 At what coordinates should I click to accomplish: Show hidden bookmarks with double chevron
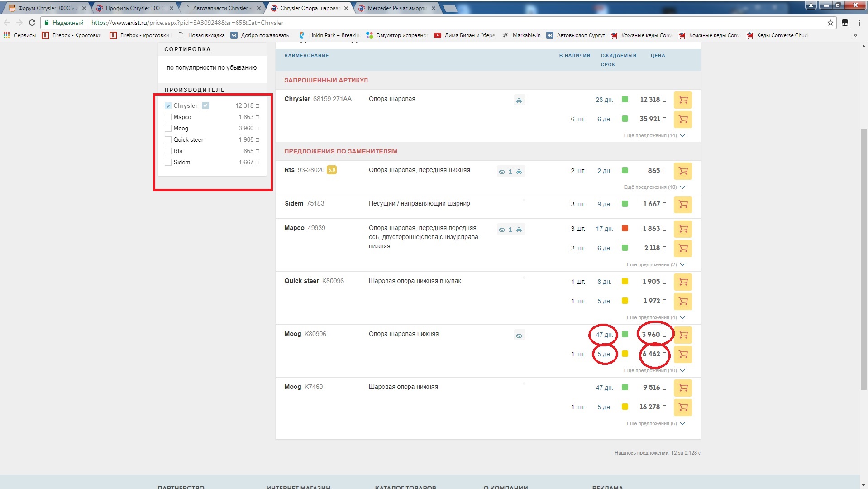[855, 35]
